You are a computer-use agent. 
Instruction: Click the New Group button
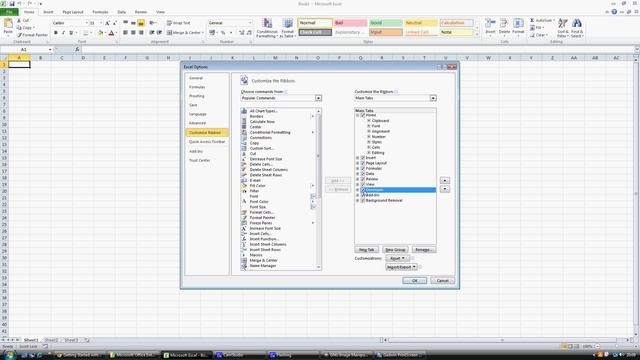tap(395, 249)
